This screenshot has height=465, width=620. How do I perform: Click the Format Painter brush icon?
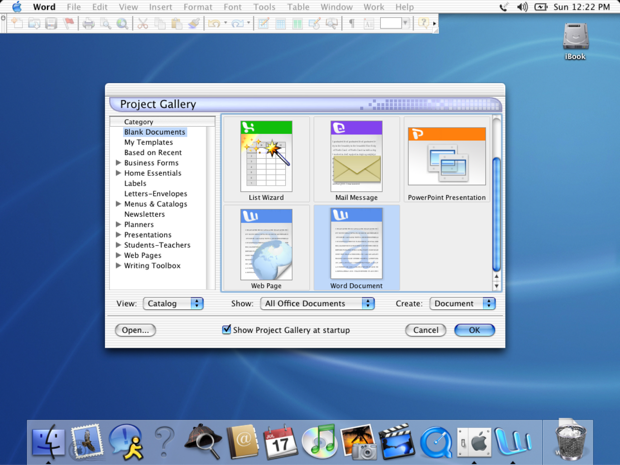(194, 24)
